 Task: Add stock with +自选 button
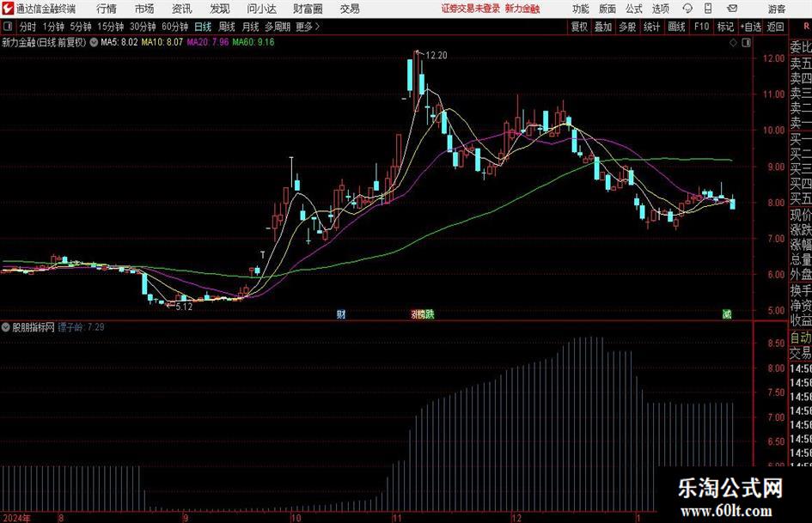(750, 27)
